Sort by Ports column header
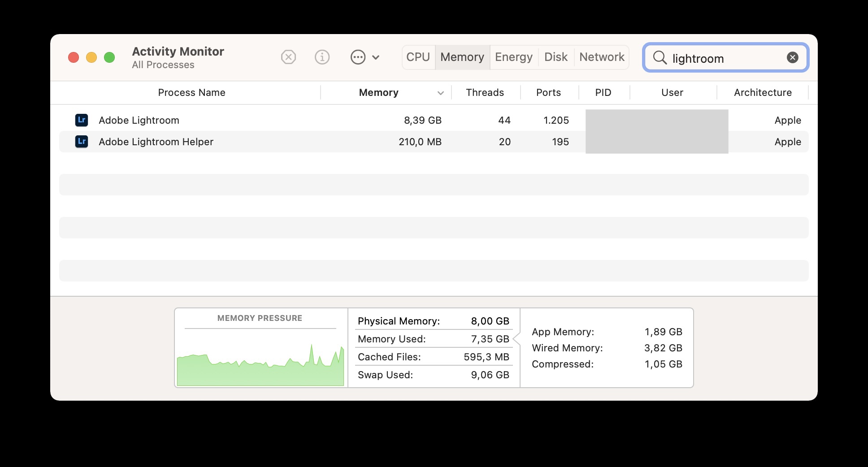 (x=548, y=93)
